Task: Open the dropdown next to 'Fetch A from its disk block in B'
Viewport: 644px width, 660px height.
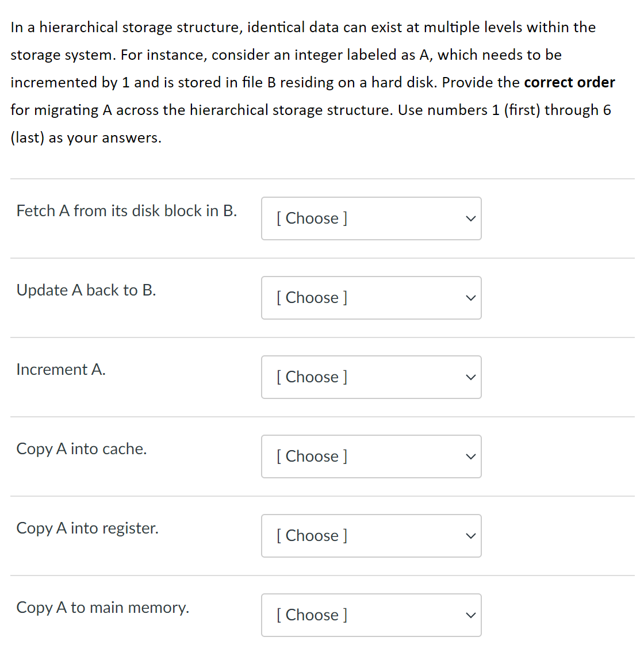Action: (371, 218)
